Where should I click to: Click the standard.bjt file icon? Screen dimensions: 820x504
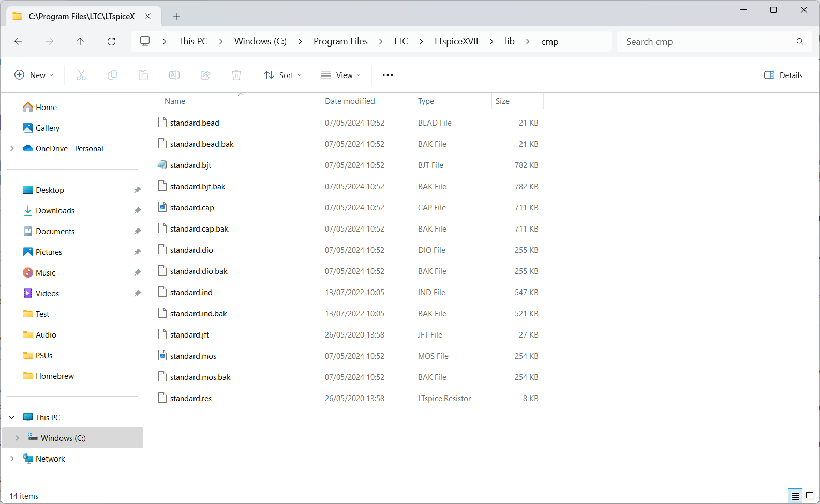[x=162, y=165]
